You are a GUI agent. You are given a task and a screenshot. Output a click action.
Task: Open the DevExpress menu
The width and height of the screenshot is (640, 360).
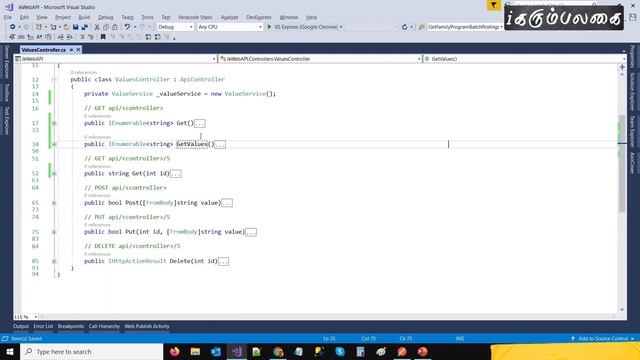tap(258, 18)
